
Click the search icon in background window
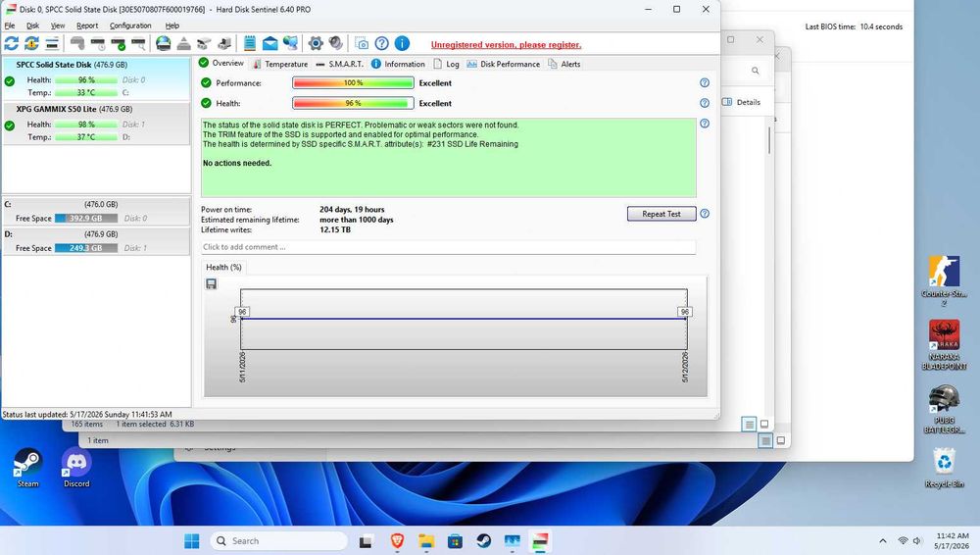pos(755,71)
